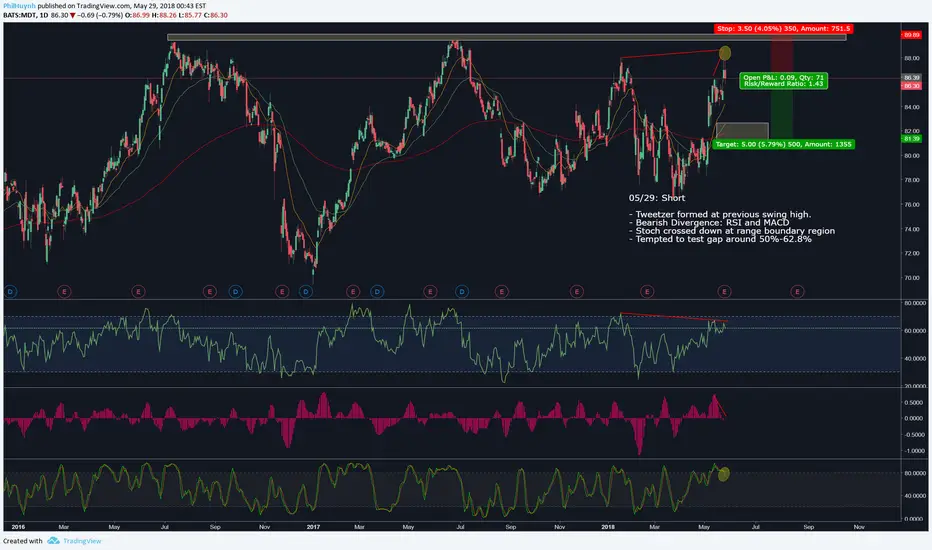
Task: Click the BATS:MDT, 1D symbol label
Action: pyautogui.click(x=26, y=15)
